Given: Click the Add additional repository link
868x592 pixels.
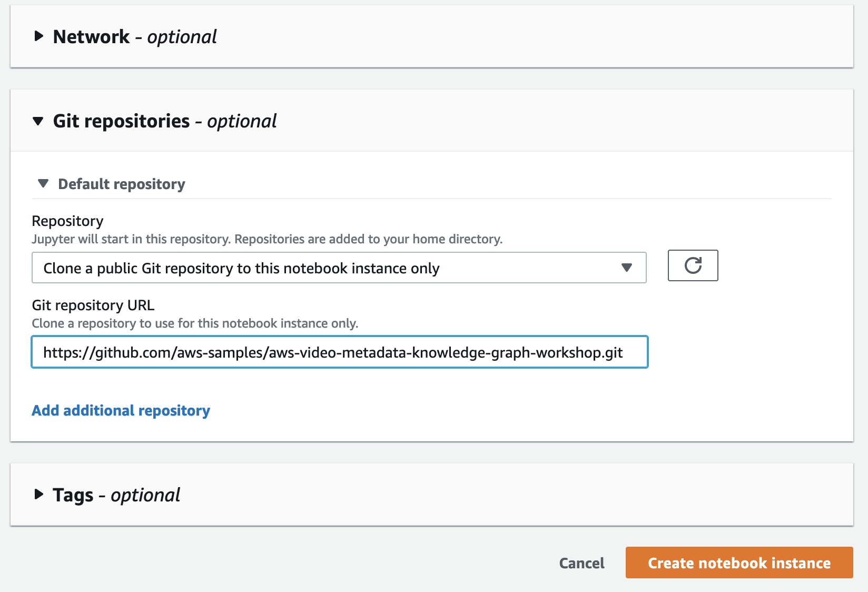Looking at the screenshot, I should coord(121,410).
